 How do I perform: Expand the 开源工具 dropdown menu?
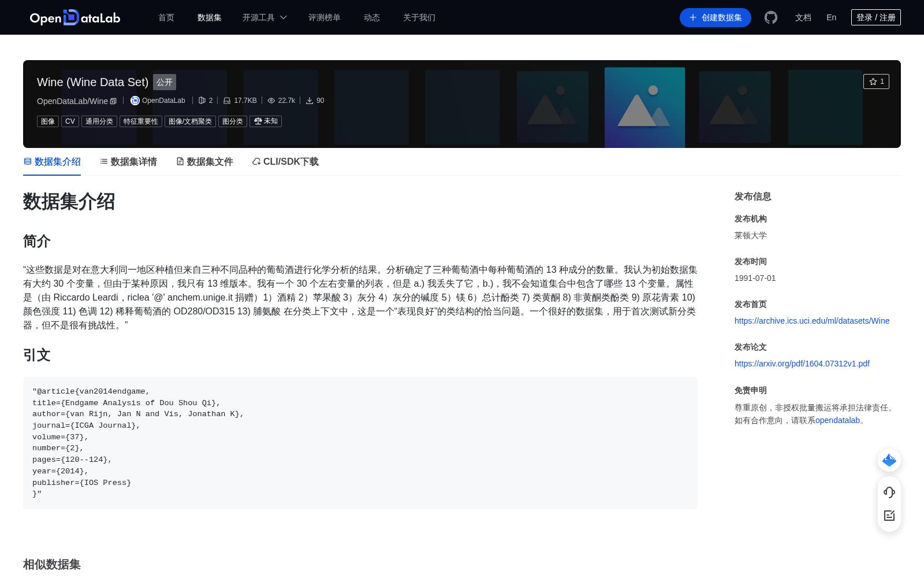[x=264, y=17]
